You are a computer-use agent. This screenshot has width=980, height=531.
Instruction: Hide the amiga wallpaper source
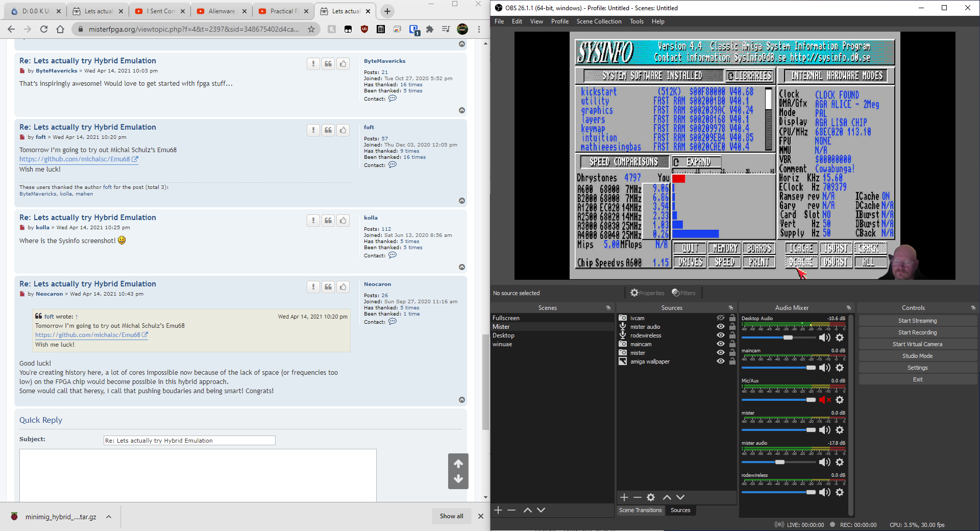coord(720,361)
